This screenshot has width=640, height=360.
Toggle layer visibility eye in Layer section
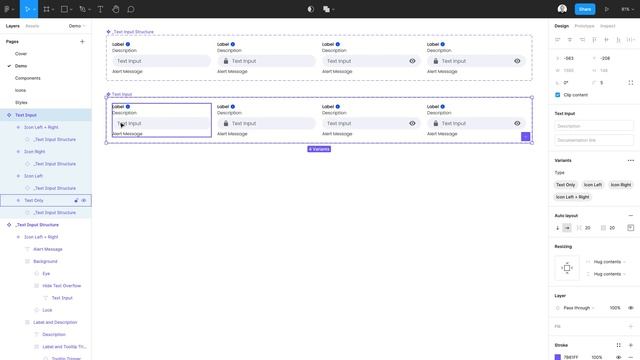[631, 308]
